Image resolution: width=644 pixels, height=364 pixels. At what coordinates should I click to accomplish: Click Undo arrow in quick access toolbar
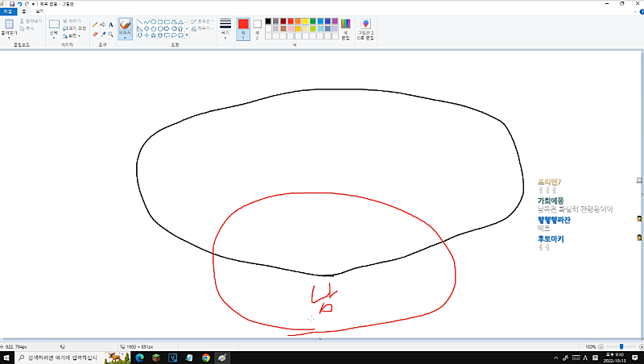point(19,4)
